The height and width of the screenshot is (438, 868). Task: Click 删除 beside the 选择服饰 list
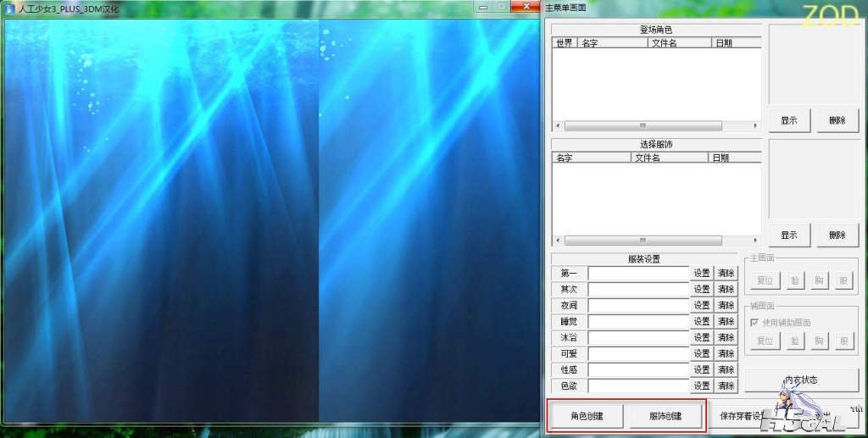tap(837, 235)
